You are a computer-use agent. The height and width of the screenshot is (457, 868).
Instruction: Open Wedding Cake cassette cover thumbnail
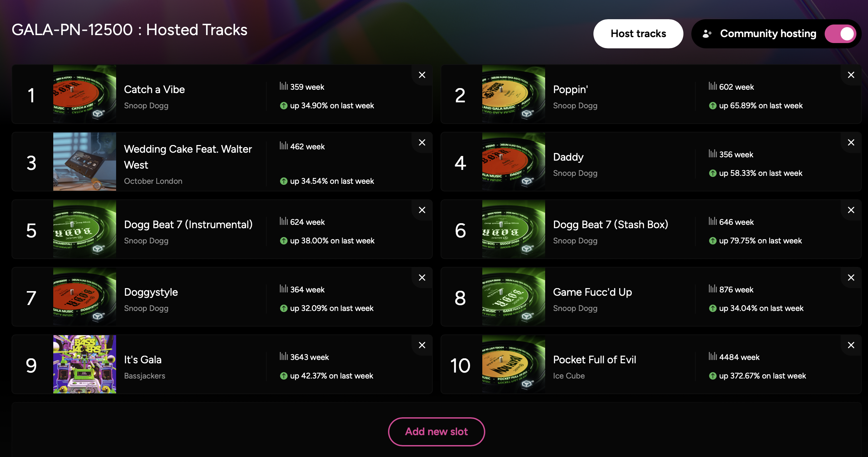point(85,162)
